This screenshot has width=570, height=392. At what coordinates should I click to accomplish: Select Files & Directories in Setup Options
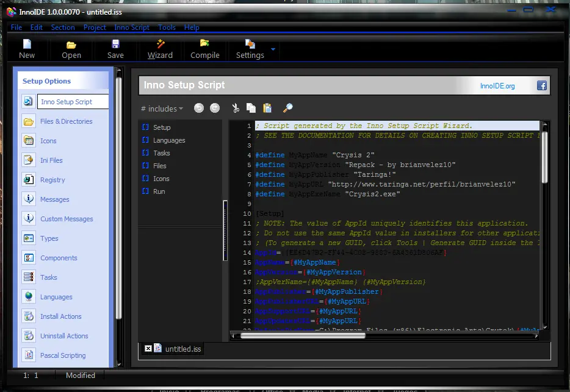click(x=66, y=121)
